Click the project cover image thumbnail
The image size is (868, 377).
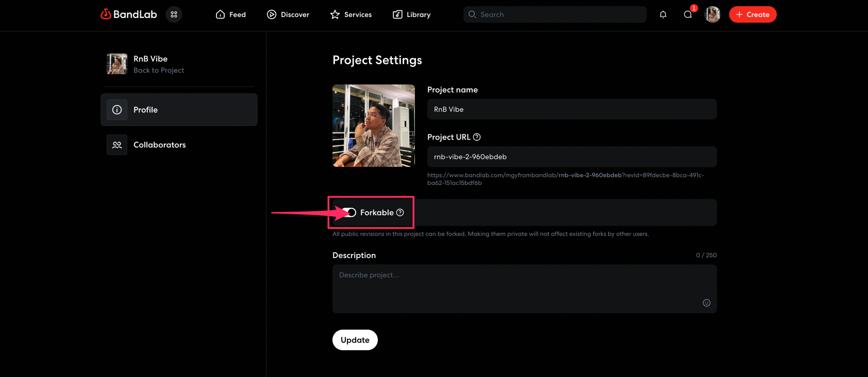point(374,126)
